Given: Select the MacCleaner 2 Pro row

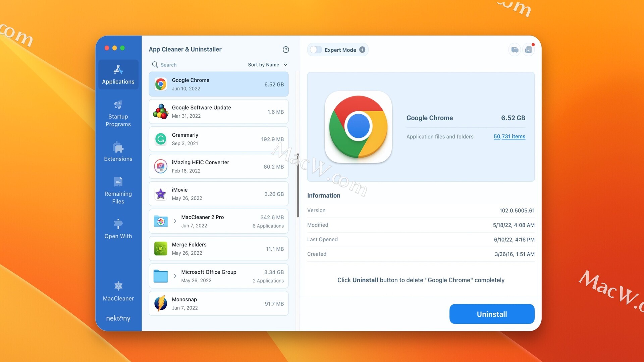Looking at the screenshot, I should 219,221.
